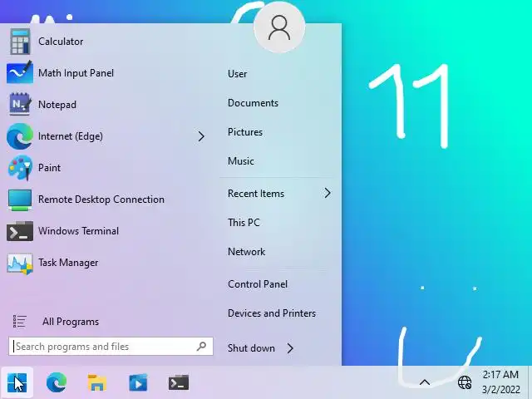Focus the Search programs and files box
532x399 pixels.
(x=111, y=346)
